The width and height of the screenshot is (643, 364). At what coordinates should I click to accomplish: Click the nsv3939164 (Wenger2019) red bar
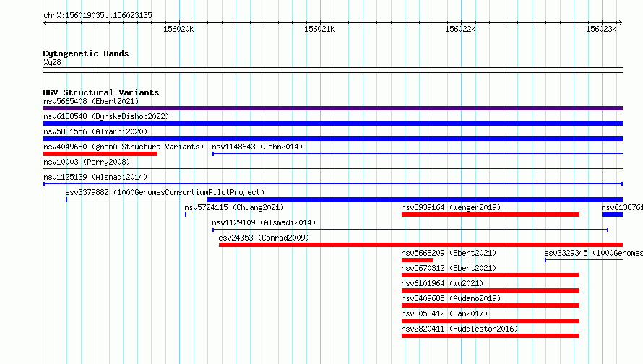[x=490, y=214]
